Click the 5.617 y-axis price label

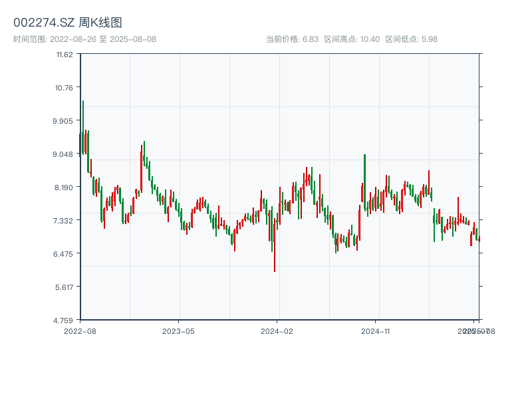[64, 287]
